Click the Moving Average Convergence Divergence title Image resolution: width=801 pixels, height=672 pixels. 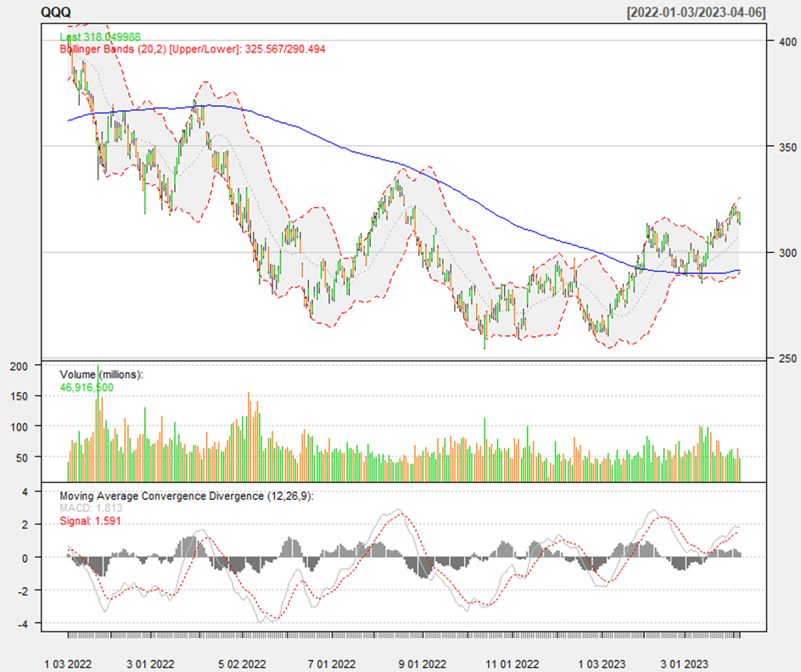[x=187, y=496]
